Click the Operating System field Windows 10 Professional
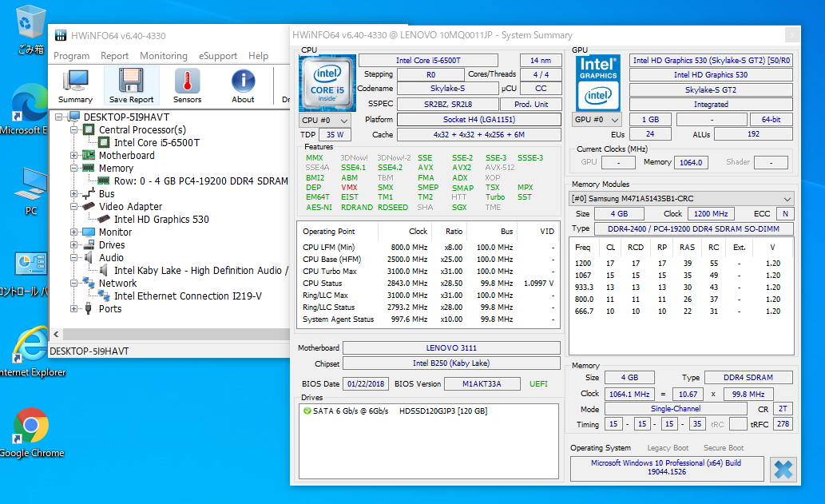 667,468
